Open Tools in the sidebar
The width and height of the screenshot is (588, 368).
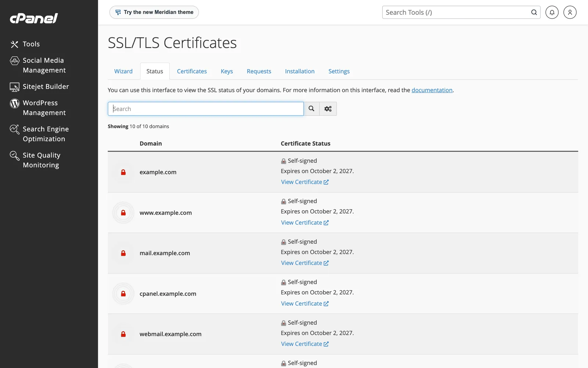(25, 44)
